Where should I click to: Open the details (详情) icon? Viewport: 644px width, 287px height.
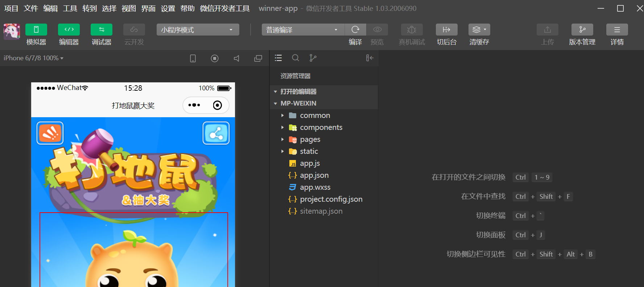point(617,30)
